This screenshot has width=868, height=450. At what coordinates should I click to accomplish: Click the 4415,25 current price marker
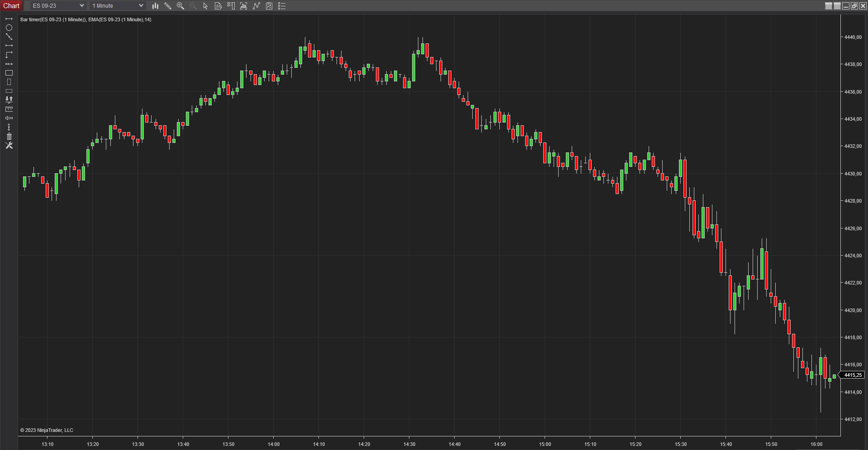852,375
